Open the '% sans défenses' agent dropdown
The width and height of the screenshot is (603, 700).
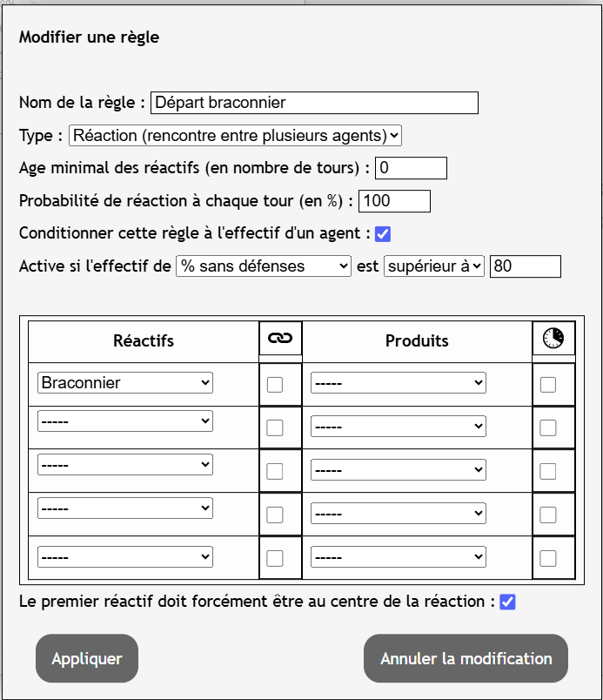coord(264,266)
